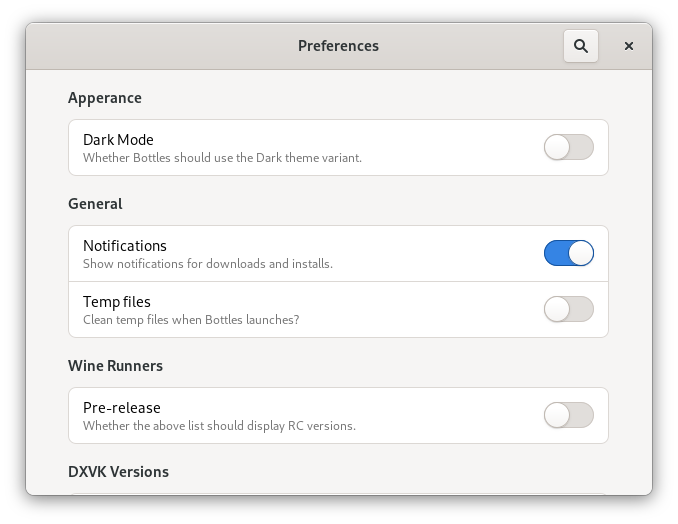Image resolution: width=678 pixels, height=524 pixels.
Task: Enable the Dark Mode switch
Action: click(x=568, y=148)
